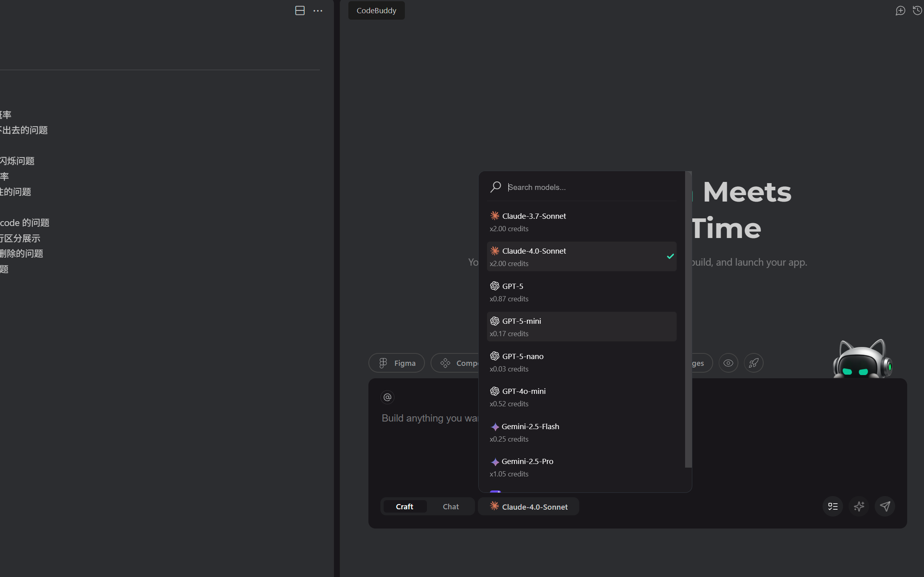Open the three-dot more actions menu

[318, 11]
